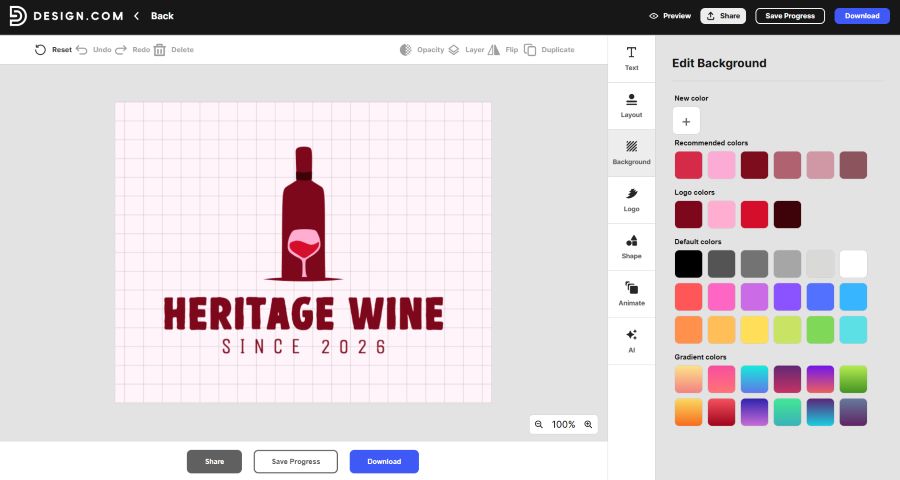Image resolution: width=900 pixels, height=480 pixels.
Task: Apply the bright green gradient swatch
Action: 854,380
